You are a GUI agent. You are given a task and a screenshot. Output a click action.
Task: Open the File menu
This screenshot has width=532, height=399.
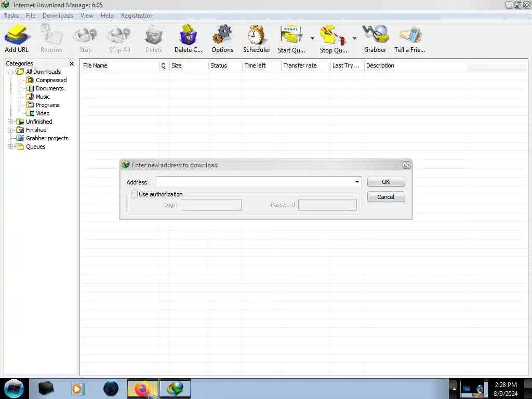coord(31,16)
